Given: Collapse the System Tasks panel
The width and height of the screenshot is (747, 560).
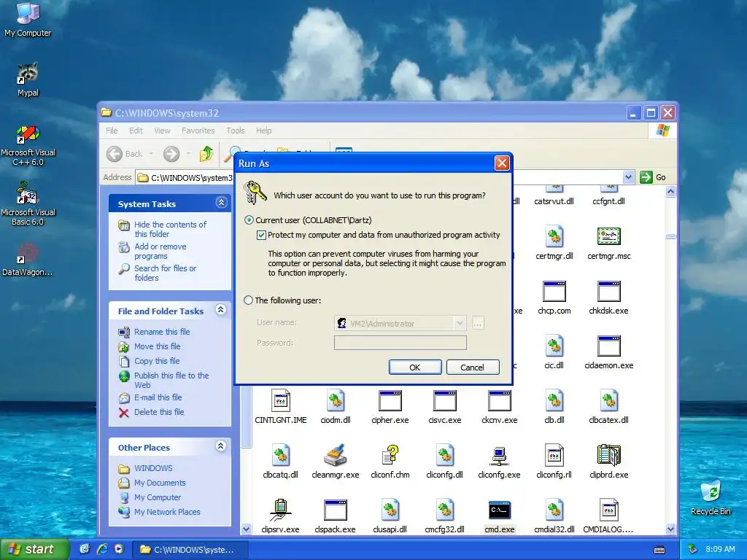Looking at the screenshot, I should (x=221, y=203).
